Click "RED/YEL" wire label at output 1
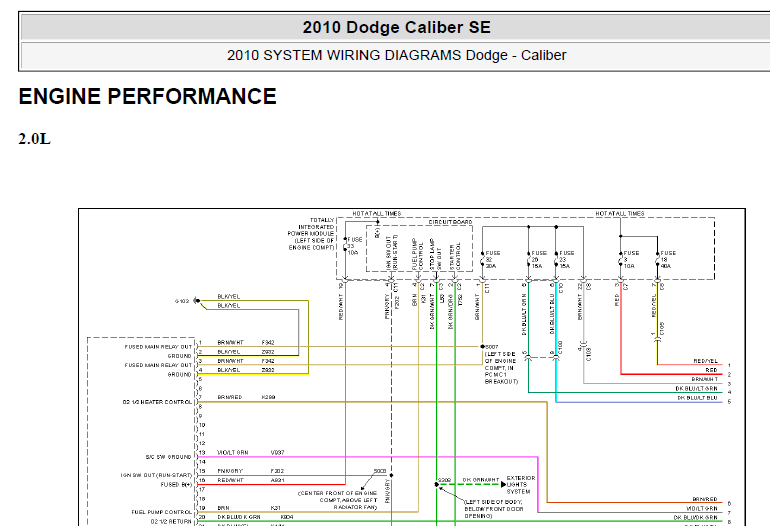Image resolution: width=770 pixels, height=526 pixels. [705, 360]
